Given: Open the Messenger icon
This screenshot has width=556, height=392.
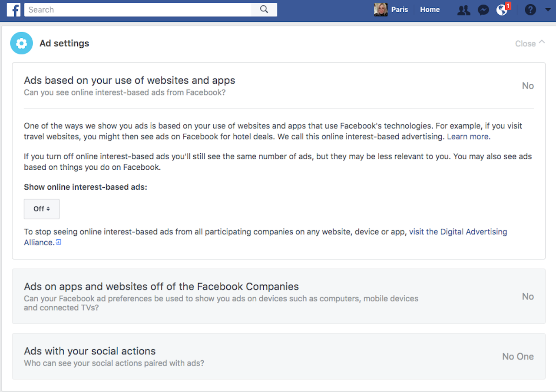Looking at the screenshot, I should click(x=483, y=10).
